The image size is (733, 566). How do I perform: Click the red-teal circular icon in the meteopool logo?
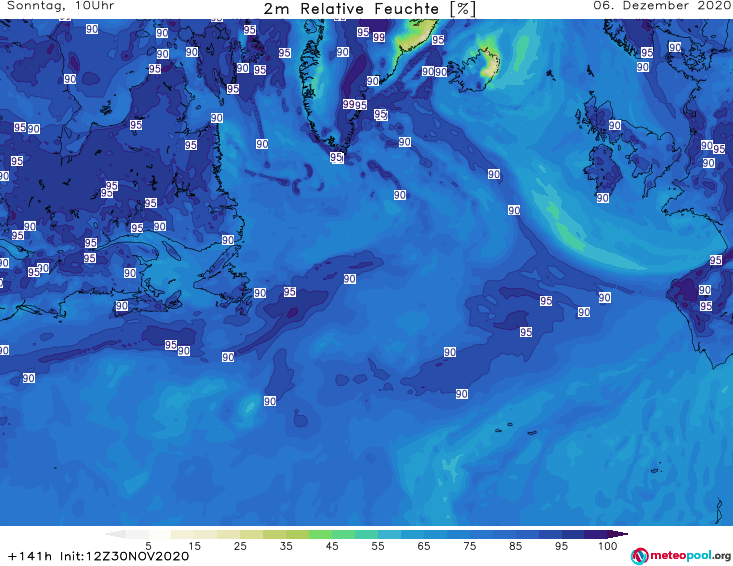click(x=640, y=556)
